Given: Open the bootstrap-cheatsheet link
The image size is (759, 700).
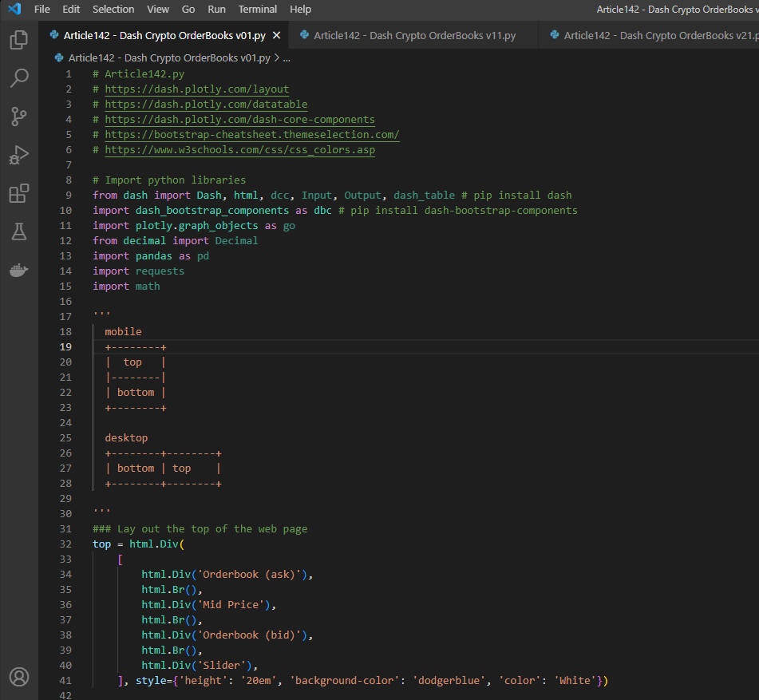Looking at the screenshot, I should [x=252, y=135].
